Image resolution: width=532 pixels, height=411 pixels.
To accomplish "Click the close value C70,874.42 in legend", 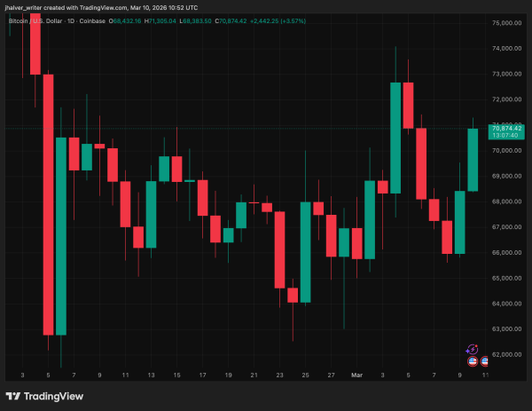I will coord(198,17).
